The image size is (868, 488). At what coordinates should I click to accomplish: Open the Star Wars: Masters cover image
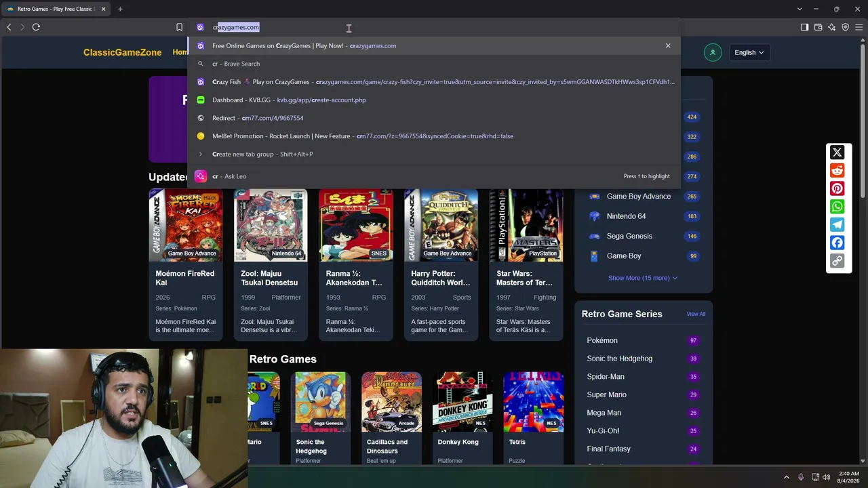click(x=526, y=225)
